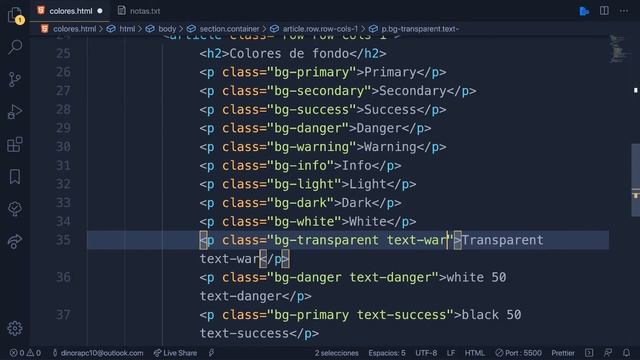Screen dimensions: 640x360
Task: Click the text white 50 on line 36
Action: (x=476, y=278)
